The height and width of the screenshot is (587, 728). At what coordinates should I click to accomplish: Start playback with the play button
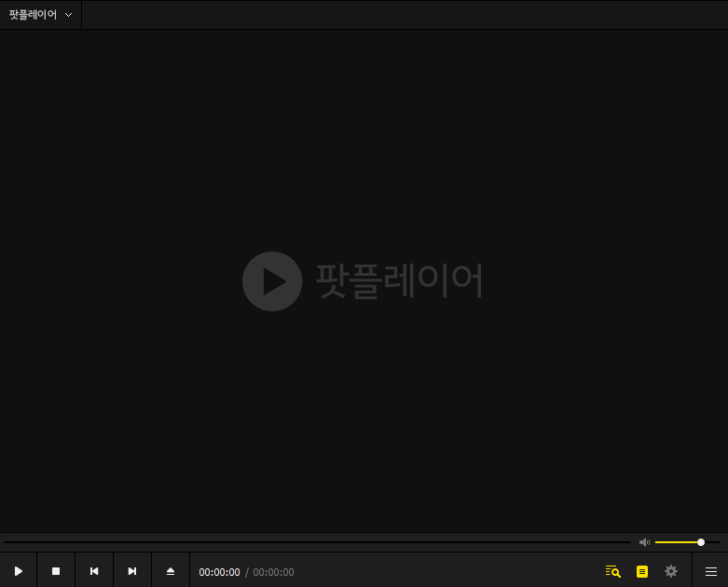click(x=18, y=571)
